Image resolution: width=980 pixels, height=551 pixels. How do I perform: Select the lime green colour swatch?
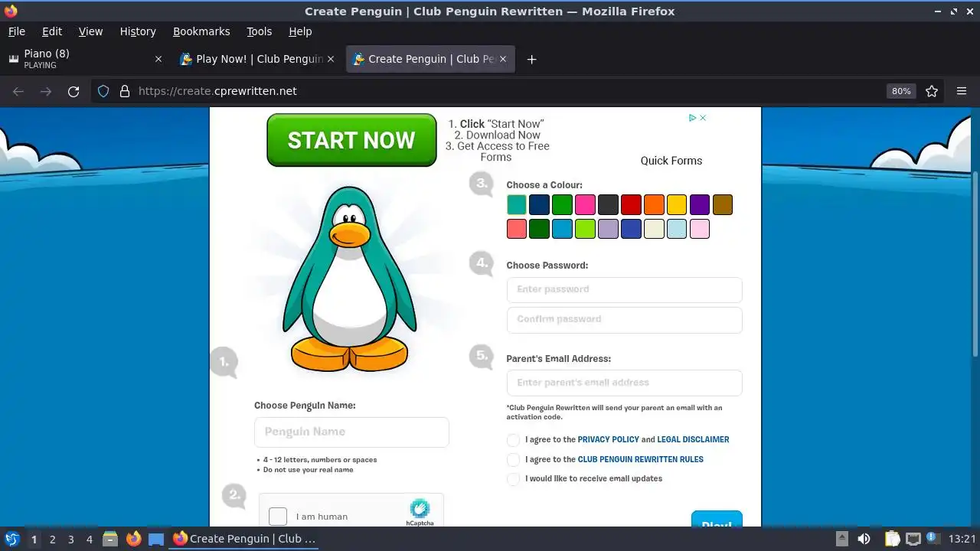pos(585,229)
